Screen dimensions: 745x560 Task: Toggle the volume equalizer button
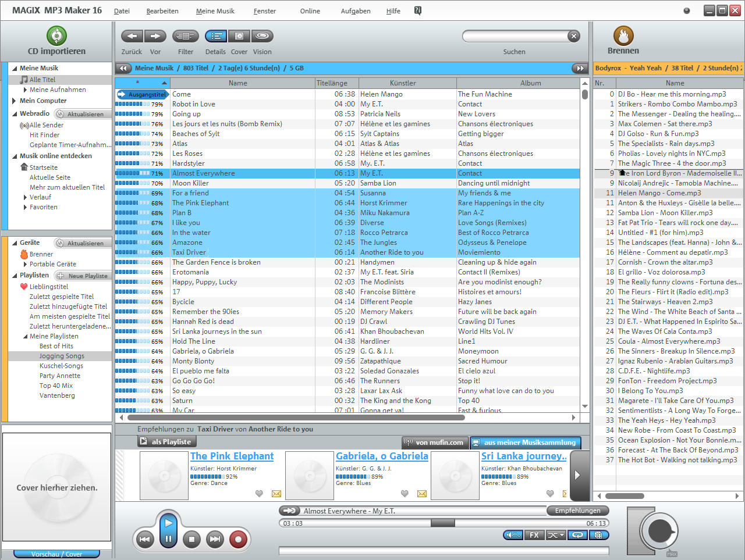(x=513, y=535)
